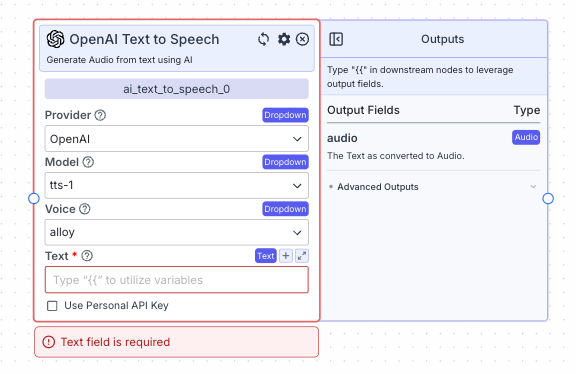Click the Voice Dropdown type badge
This screenshot has width=576, height=374.
[x=285, y=209]
